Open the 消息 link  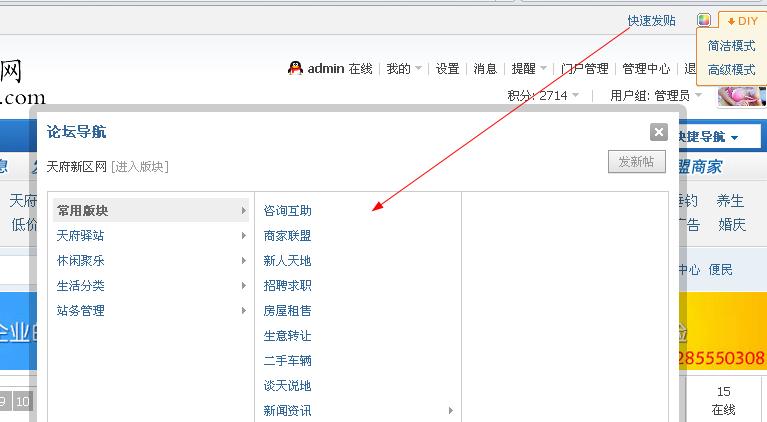(485, 68)
